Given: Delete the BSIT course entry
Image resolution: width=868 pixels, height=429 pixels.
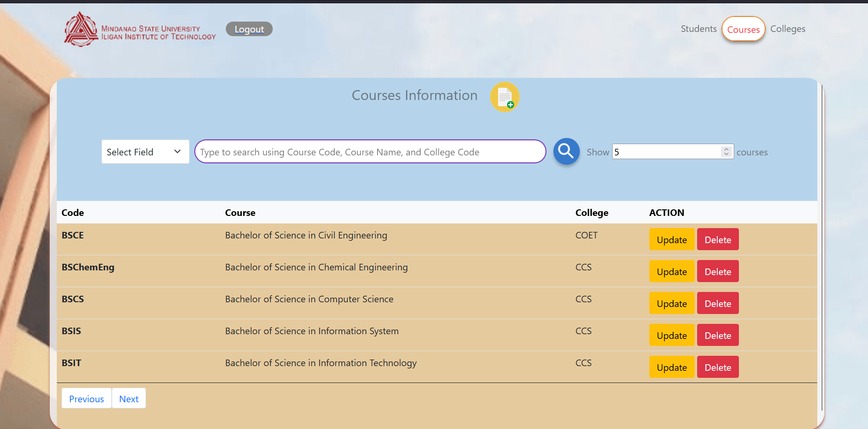Looking at the screenshot, I should click(x=717, y=367).
